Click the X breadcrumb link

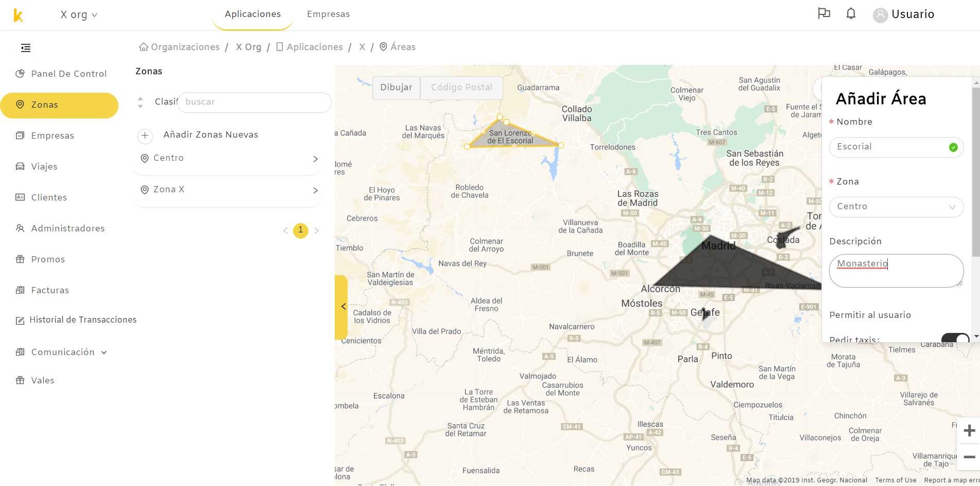point(363,47)
